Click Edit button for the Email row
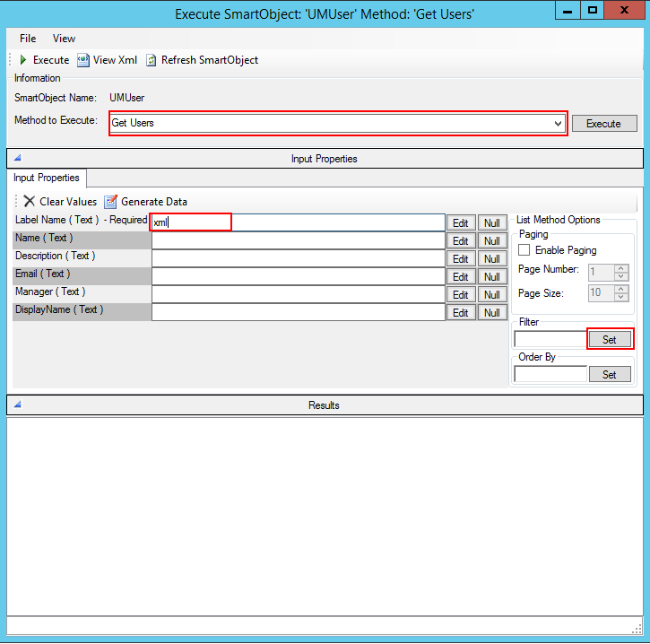Screen dimensions: 650x644 (x=460, y=276)
